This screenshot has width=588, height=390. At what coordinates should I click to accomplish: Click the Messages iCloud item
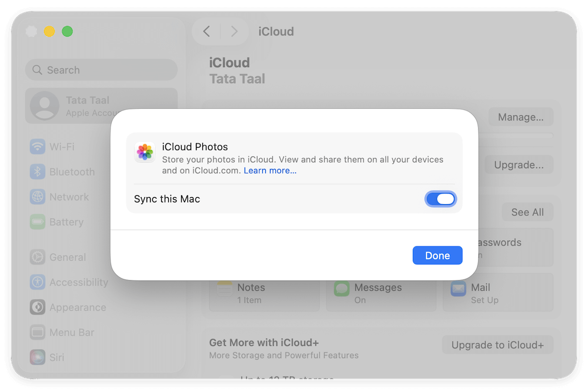[x=380, y=292]
